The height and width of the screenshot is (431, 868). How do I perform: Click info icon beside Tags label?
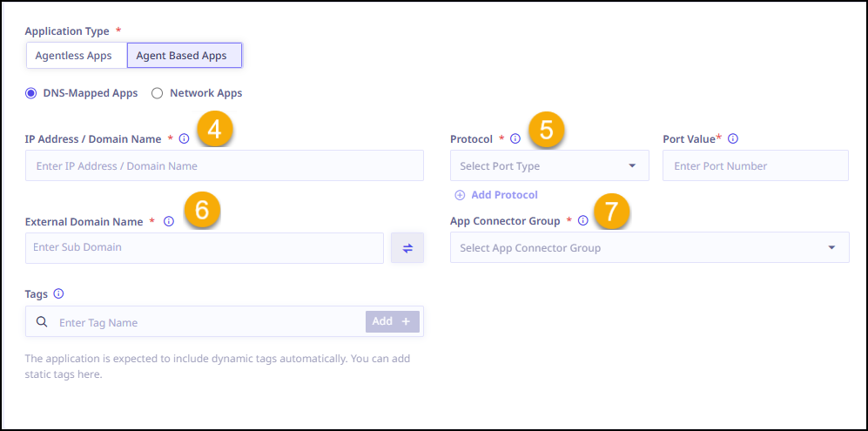click(x=59, y=294)
